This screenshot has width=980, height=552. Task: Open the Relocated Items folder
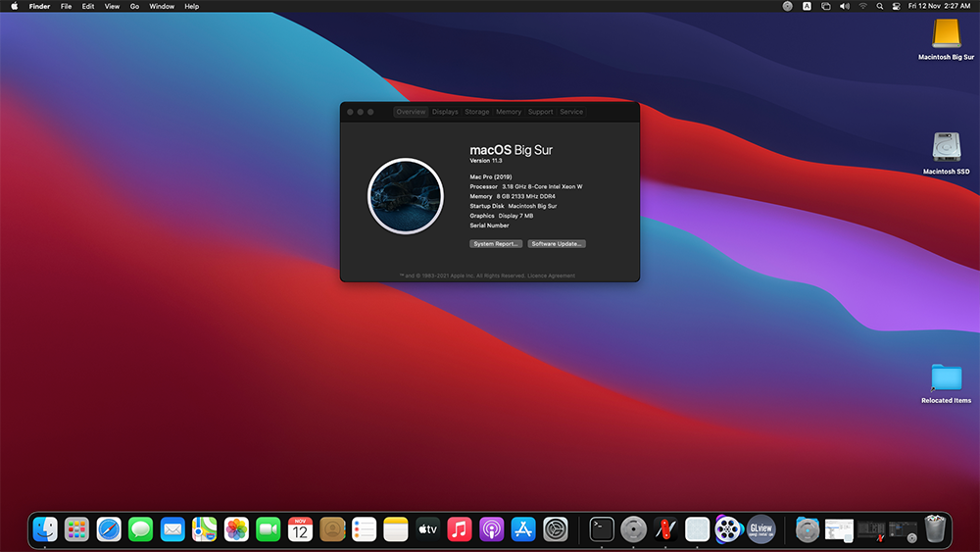pyautogui.click(x=946, y=377)
